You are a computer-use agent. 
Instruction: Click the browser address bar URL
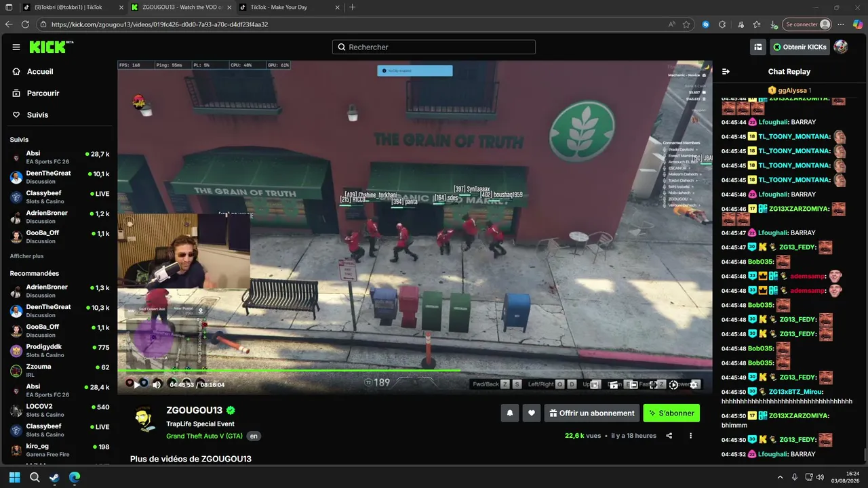tap(159, 24)
